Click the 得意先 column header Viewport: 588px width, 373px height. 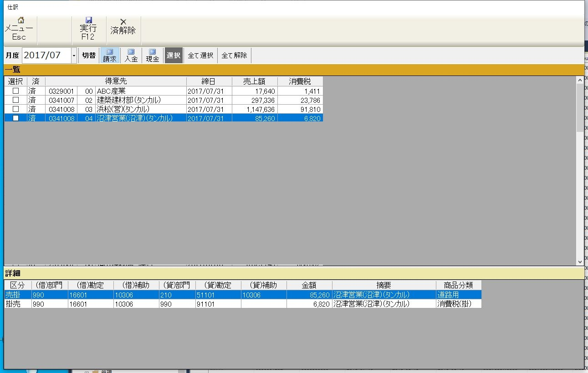point(116,81)
